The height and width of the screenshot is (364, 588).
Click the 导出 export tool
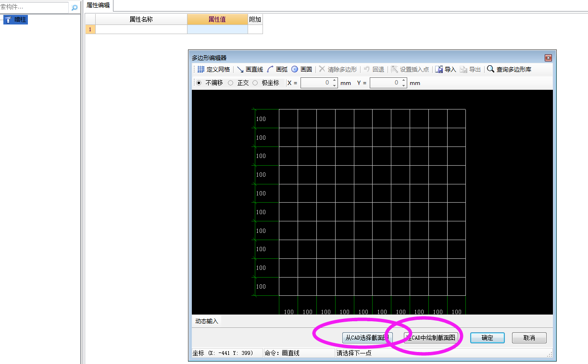[470, 70]
